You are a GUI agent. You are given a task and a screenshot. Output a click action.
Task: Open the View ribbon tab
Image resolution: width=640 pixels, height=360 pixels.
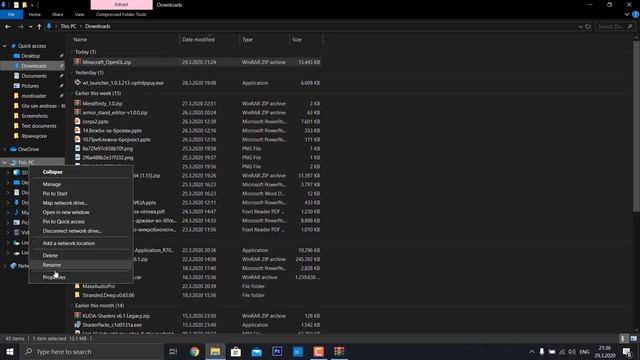[x=79, y=14]
